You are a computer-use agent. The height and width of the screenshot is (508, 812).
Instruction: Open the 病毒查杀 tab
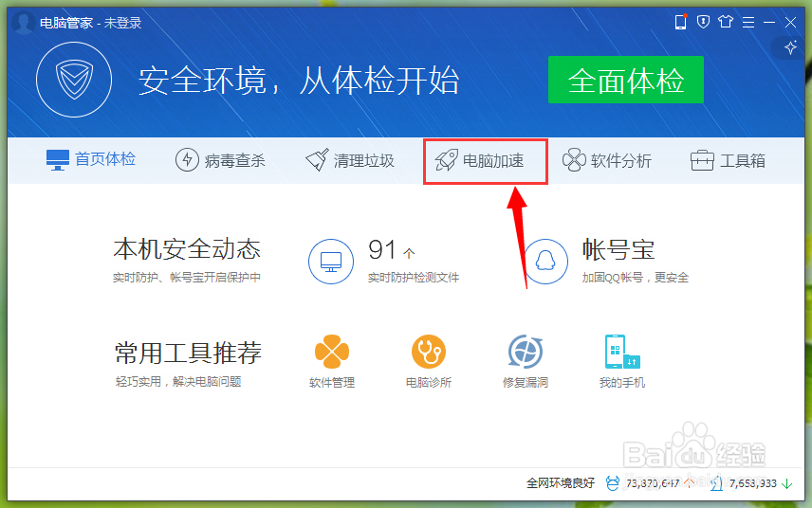coord(220,160)
